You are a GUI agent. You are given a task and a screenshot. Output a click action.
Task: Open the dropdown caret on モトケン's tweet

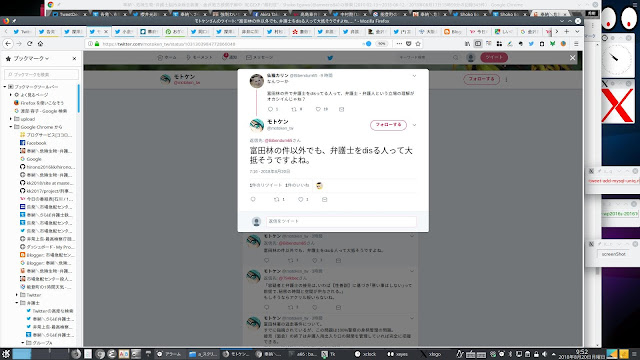414,125
